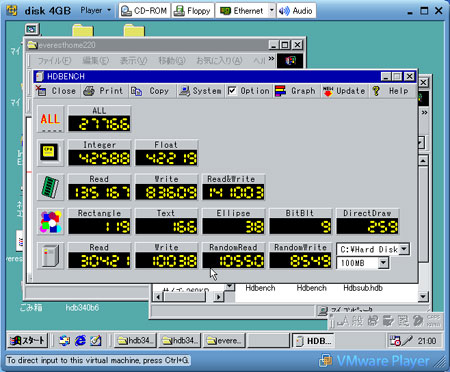
Task: Open the スタート start menu button
Action: (28, 340)
